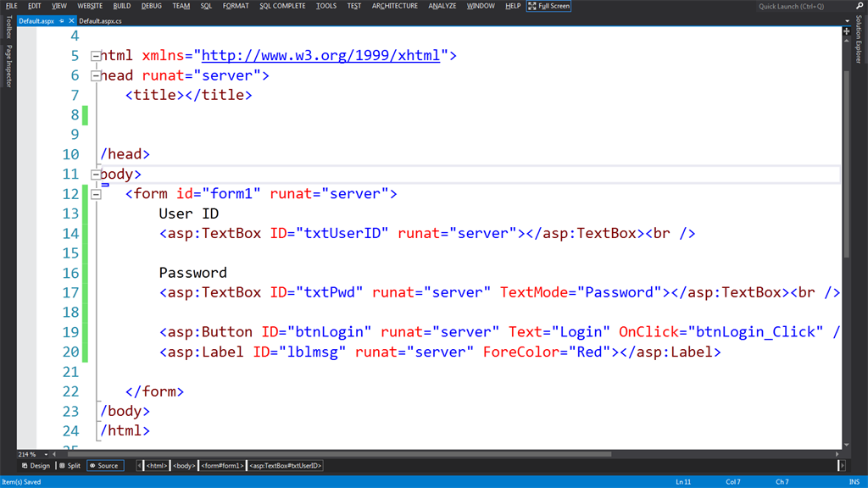Open Solution Explorer side panel

859,39
